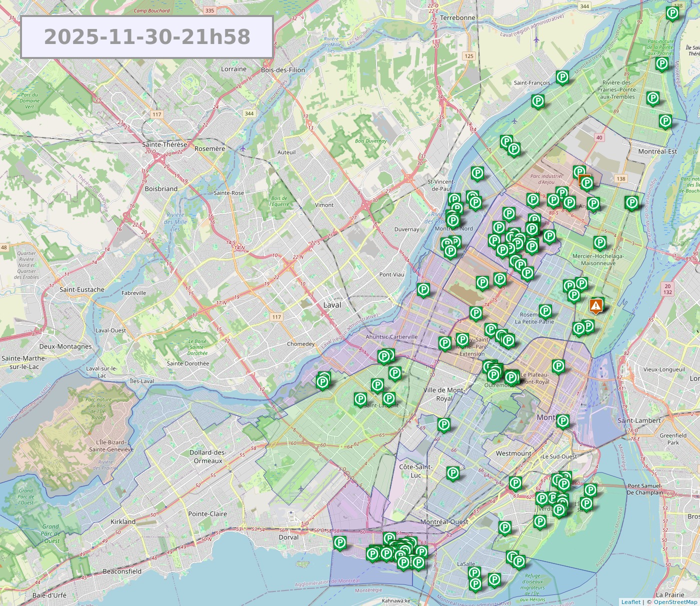Click the easternmost parking marker near Anjou

coord(631,202)
